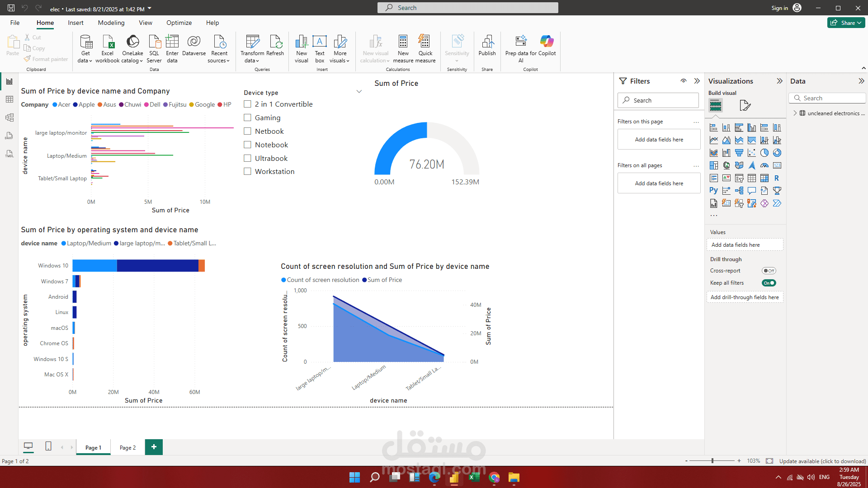Image resolution: width=868 pixels, height=488 pixels.
Task: Select the Python visual icon
Action: tap(713, 191)
